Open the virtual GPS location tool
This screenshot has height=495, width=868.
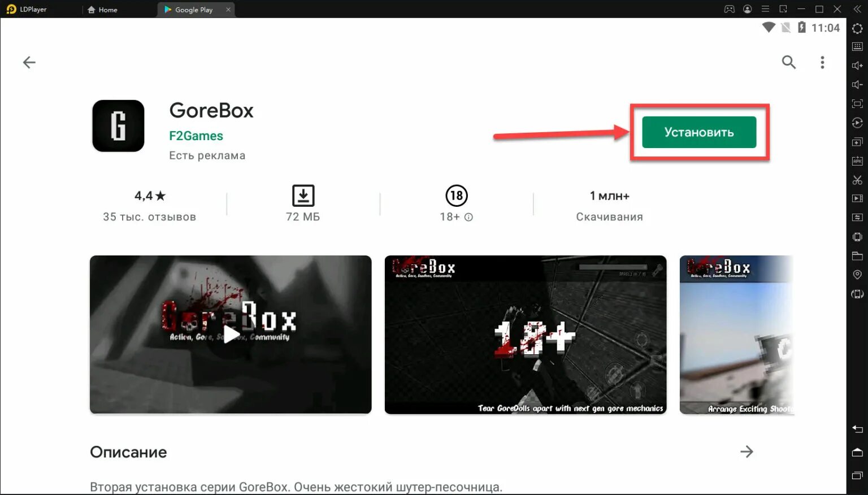pyautogui.click(x=857, y=275)
